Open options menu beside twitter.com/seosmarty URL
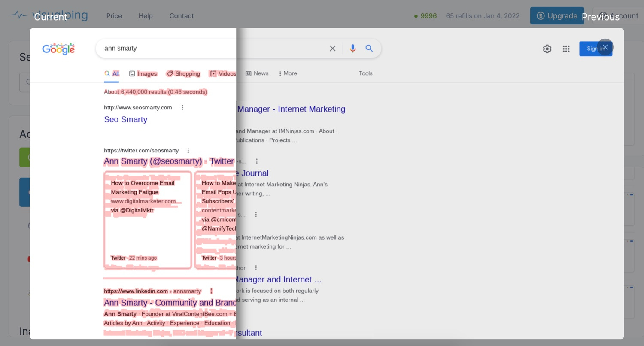Viewport: 644px width, 346px height. click(188, 151)
